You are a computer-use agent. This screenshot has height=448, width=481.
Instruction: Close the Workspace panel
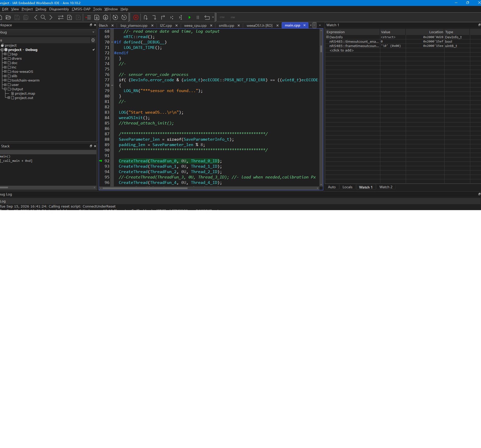pyautogui.click(x=95, y=25)
